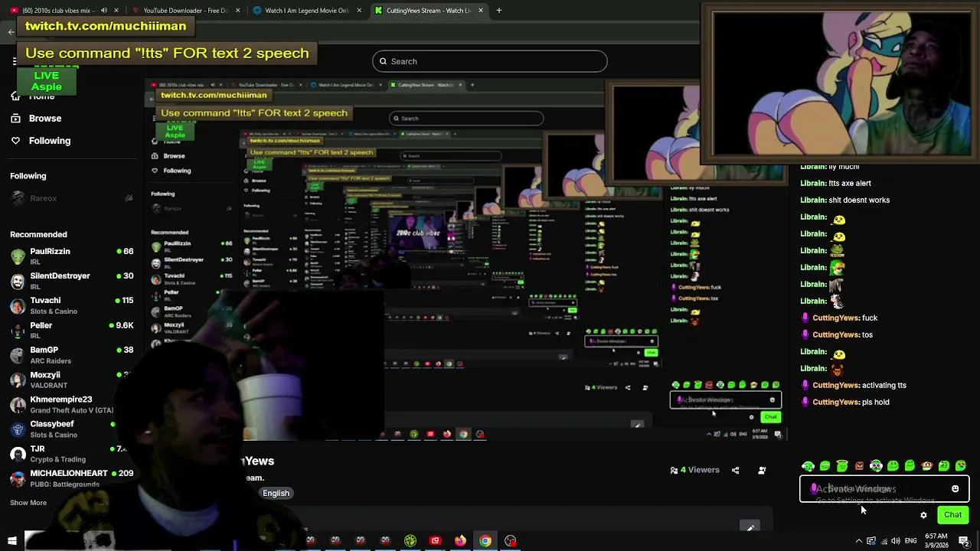Screen dimensions: 980x551
Task: Open Moxzyii's VALORANT stream
Action: 72,380
